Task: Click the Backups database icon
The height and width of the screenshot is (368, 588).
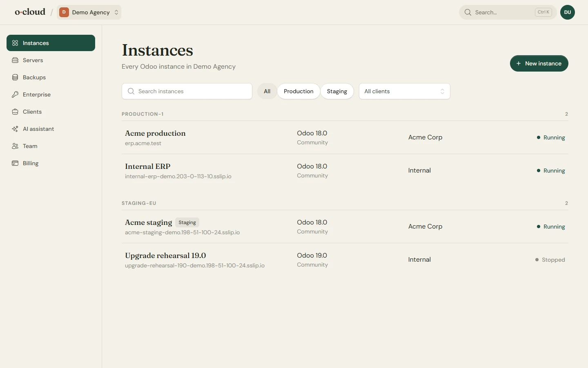Action: pos(15,77)
